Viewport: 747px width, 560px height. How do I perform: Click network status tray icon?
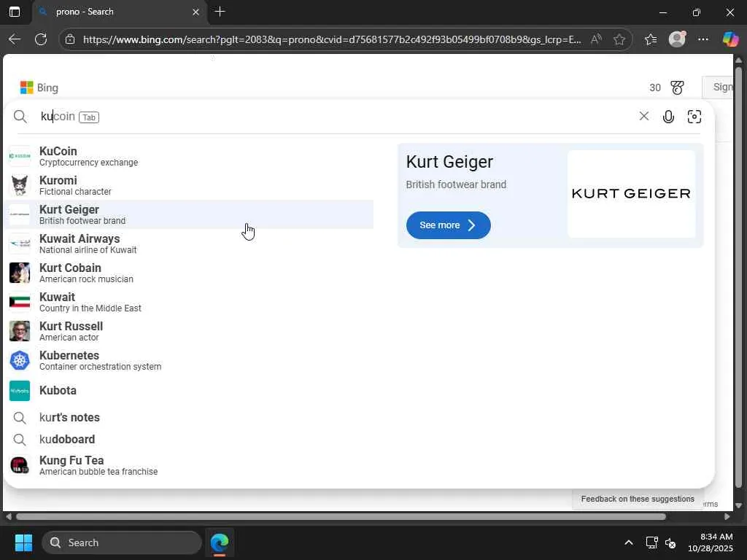[651, 542]
